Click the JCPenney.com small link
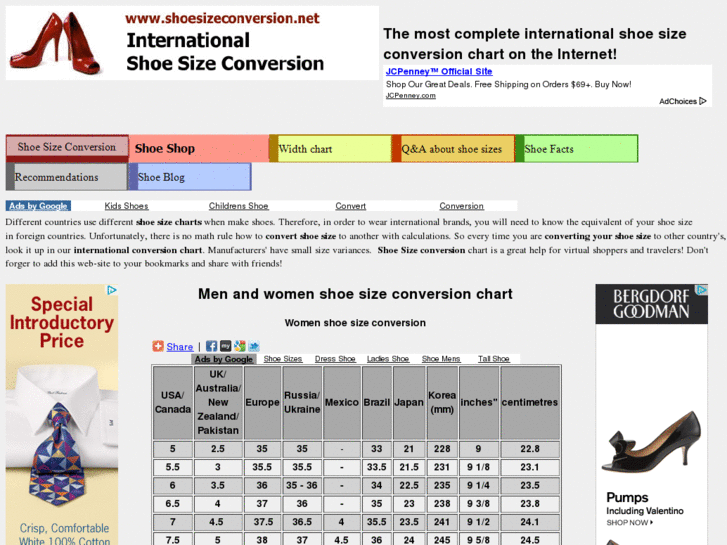Image resolution: width=727 pixels, height=545 pixels. pos(410,96)
